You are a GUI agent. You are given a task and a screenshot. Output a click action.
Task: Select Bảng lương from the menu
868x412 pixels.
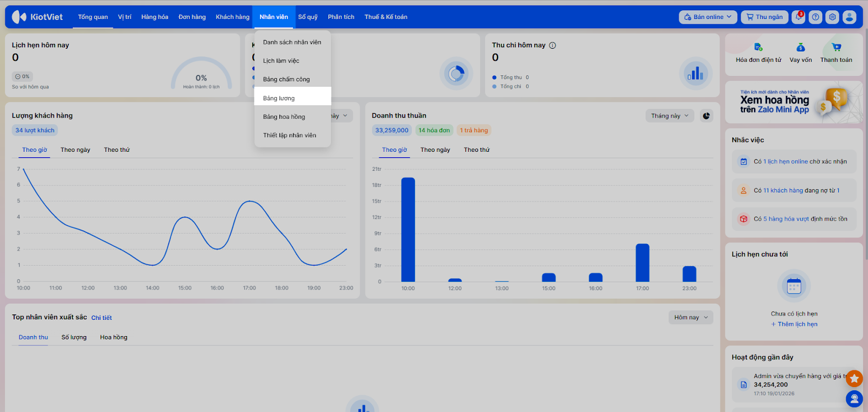point(279,98)
